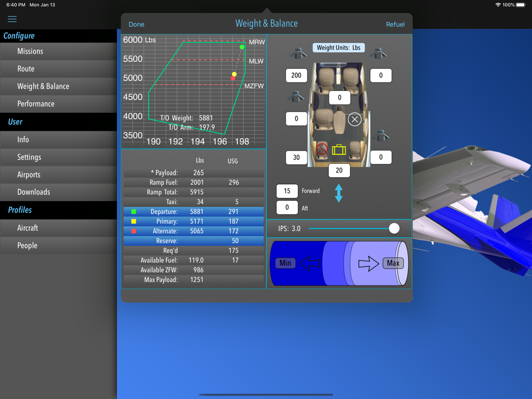Open Airports in the sidebar
Screen dimensions: 532x399
pyautogui.click(x=59, y=174)
